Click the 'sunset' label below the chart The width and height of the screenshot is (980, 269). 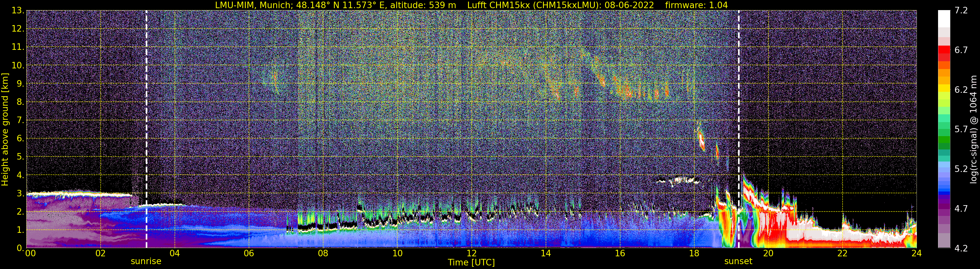(x=738, y=262)
